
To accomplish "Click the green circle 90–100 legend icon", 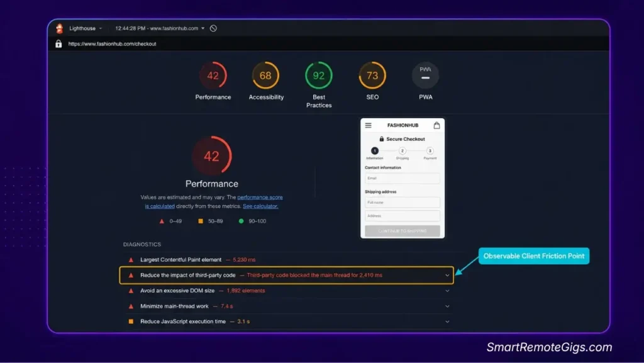I will 241,221.
